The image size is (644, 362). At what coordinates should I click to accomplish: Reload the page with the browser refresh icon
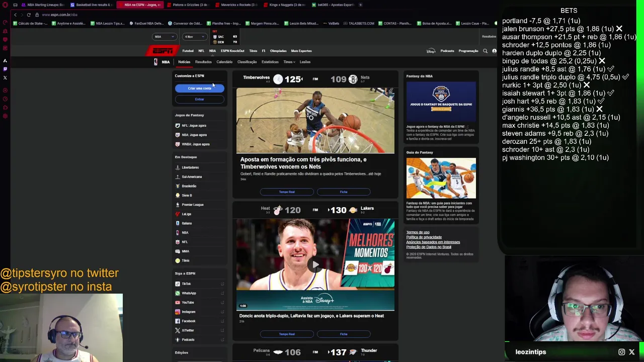pyautogui.click(x=29, y=15)
